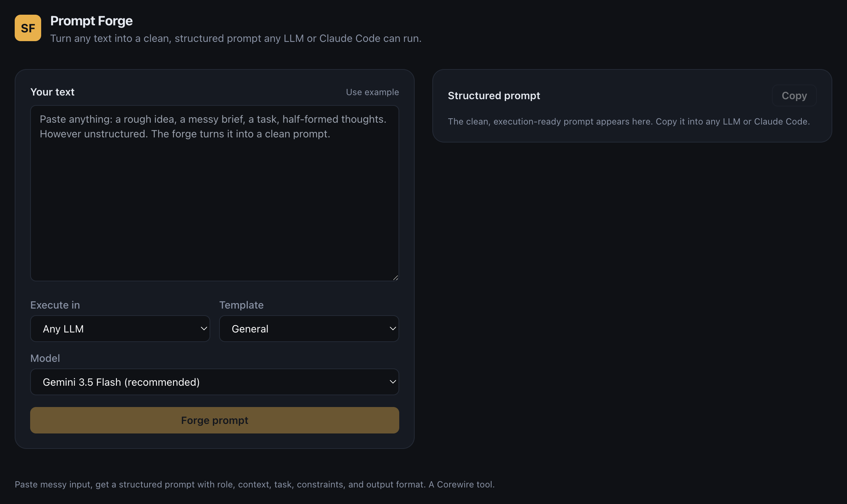Click the Model label
The height and width of the screenshot is (504, 847).
click(45, 358)
